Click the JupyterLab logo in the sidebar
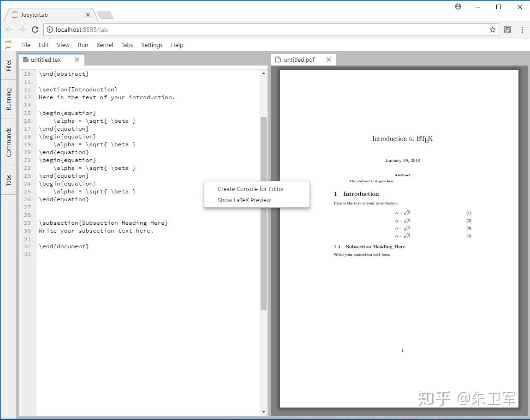 [7, 45]
